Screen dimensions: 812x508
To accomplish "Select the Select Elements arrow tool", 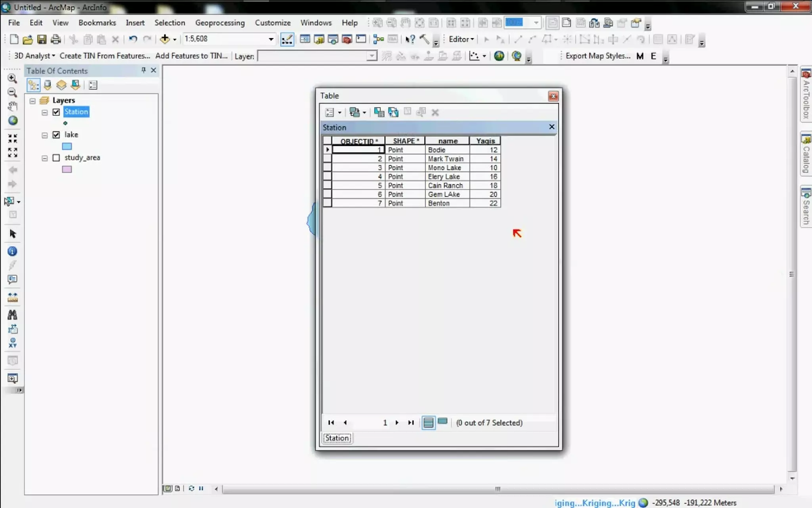I will point(12,234).
